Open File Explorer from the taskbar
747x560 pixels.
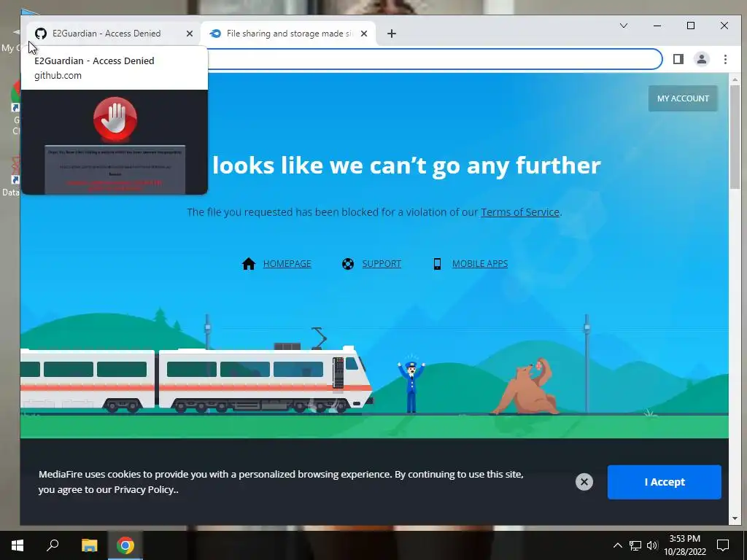tap(89, 545)
